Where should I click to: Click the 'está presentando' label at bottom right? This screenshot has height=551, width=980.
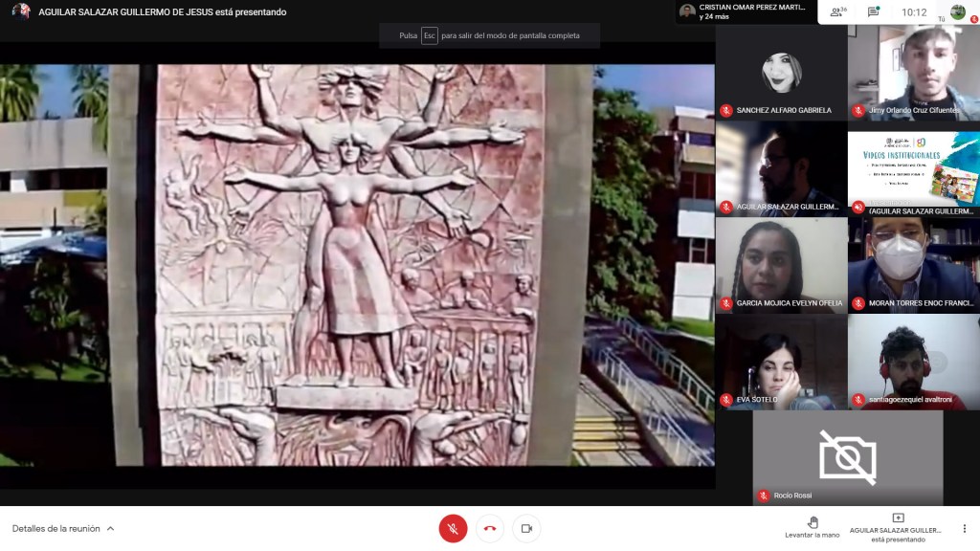click(898, 540)
